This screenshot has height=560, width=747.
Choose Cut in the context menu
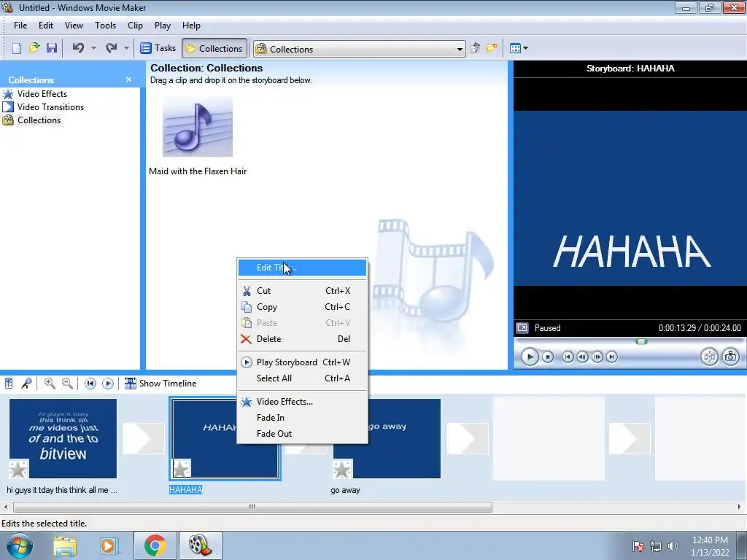tap(302, 291)
